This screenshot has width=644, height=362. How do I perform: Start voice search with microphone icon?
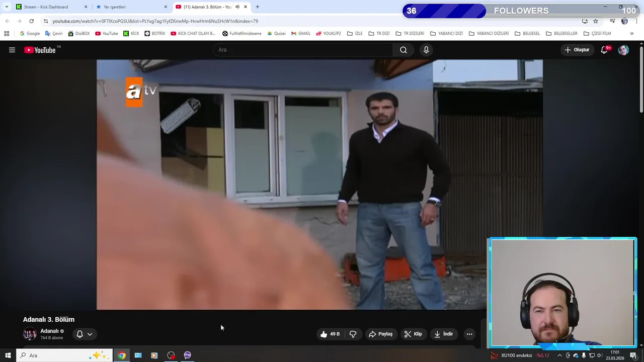click(426, 50)
